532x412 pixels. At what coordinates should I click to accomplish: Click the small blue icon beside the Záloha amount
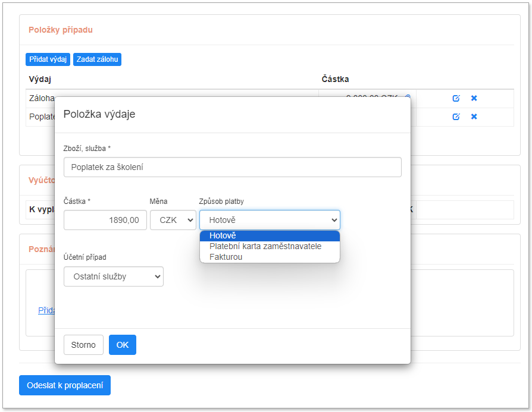(408, 97)
